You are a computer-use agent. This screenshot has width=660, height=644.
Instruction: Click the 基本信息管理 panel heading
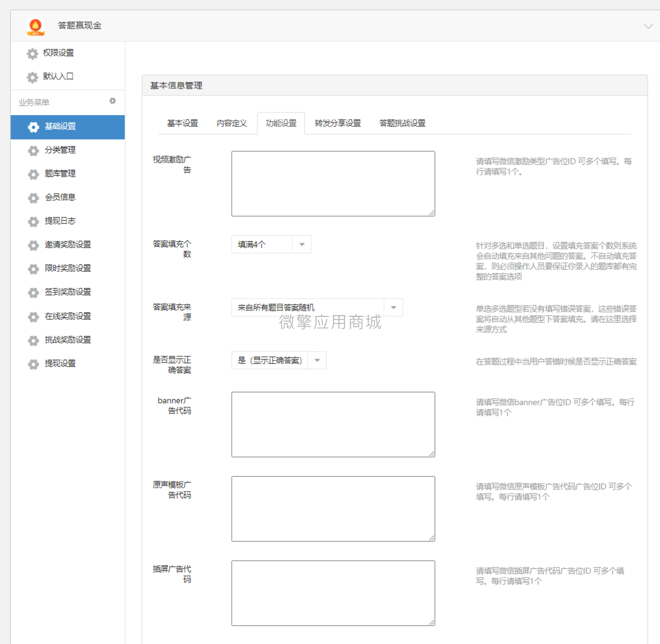[176, 86]
